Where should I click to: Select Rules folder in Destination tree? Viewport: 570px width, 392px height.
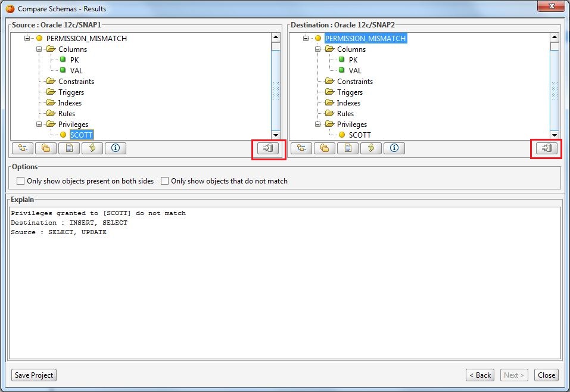(x=345, y=113)
